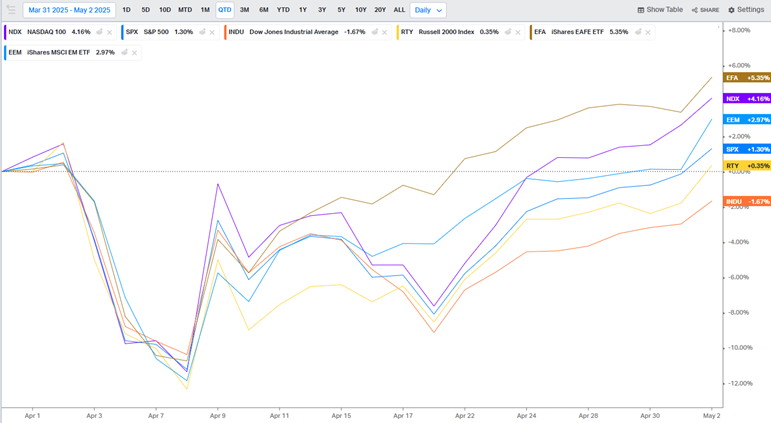Click iShares EAFE ETF legend name
771x423 pixels.
coord(577,32)
